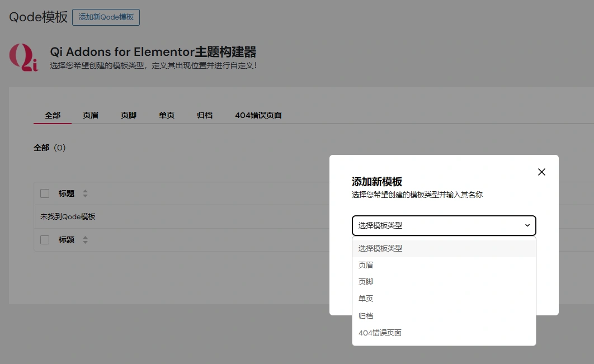Open the 404错误页面 tab
The image size is (594, 364).
(258, 115)
